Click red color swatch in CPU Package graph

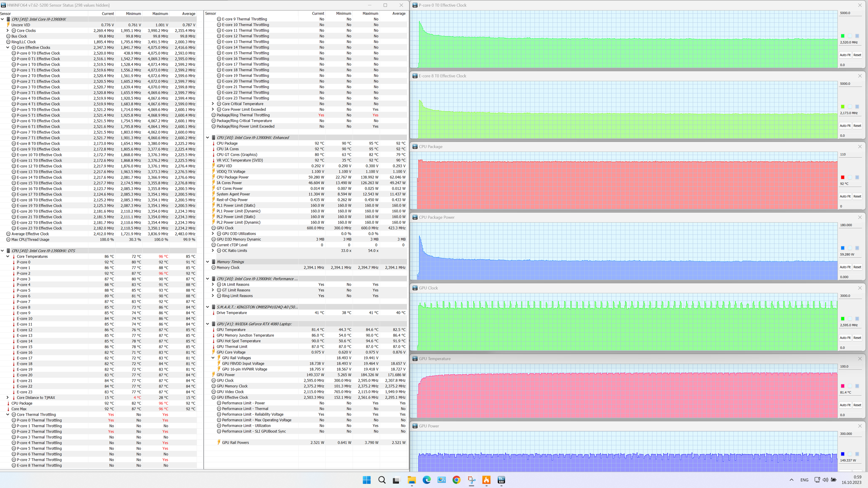tap(842, 178)
